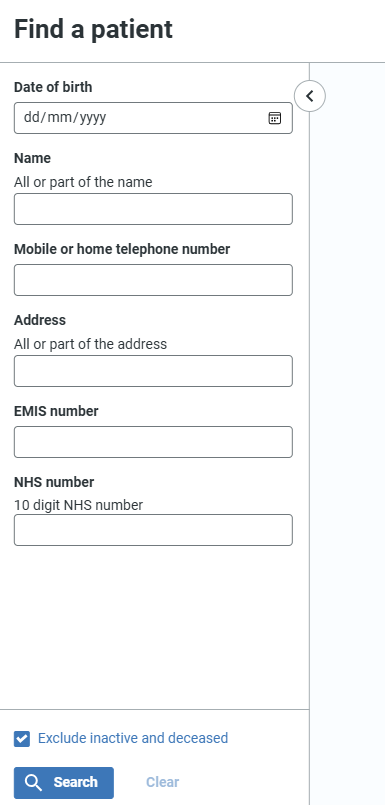Screen dimensions: 385x805
Task: Click the bold 'Name' field label
Action: (x=32, y=158)
